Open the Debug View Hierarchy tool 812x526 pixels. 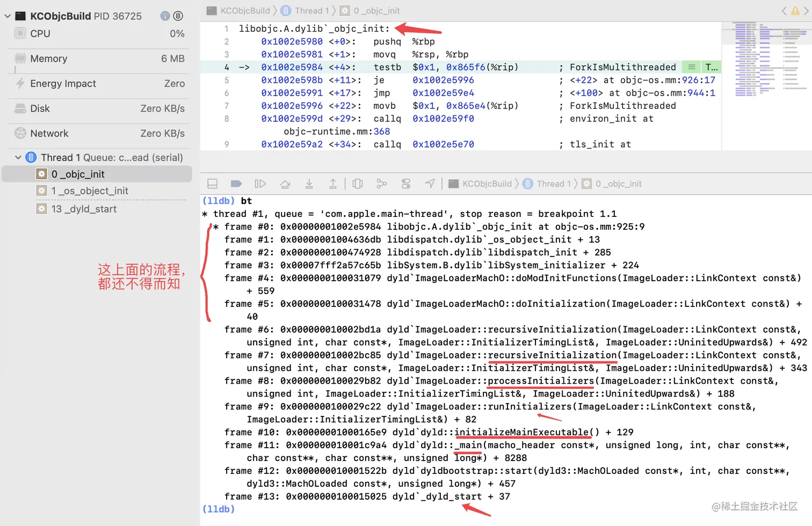pos(358,184)
